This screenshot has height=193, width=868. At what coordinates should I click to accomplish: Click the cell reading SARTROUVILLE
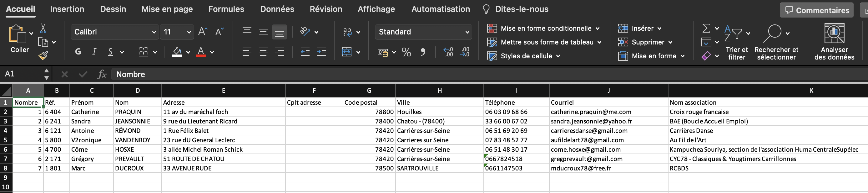pos(439,168)
